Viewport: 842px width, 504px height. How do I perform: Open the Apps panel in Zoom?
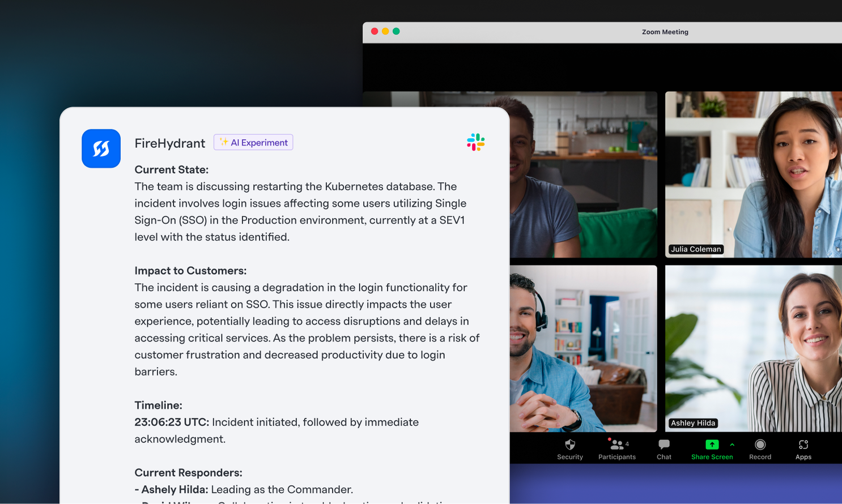click(x=803, y=450)
